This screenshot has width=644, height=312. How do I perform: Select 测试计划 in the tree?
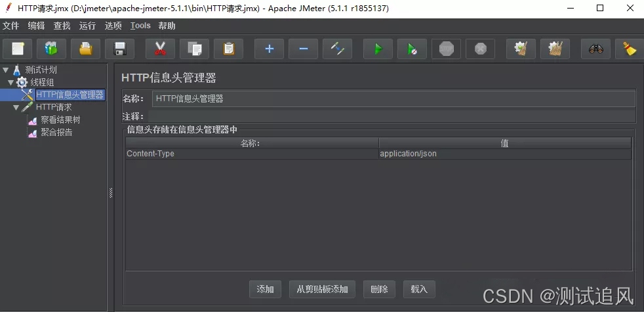(x=41, y=70)
